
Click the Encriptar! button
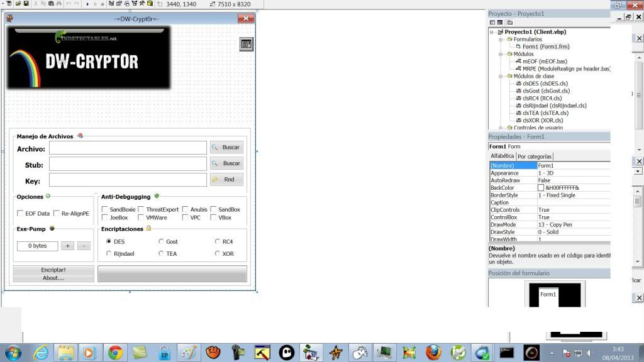(x=53, y=270)
